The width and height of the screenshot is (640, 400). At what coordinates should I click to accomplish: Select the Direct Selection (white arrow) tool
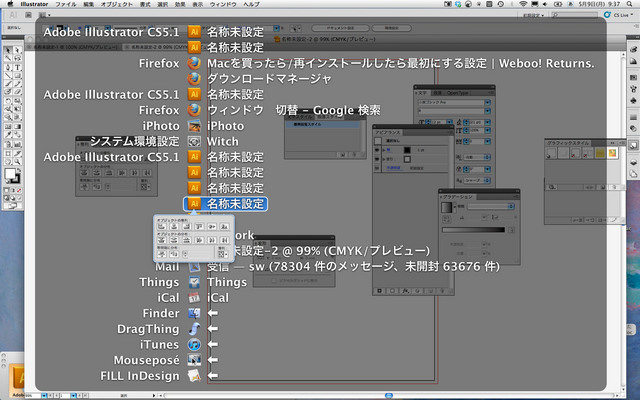18,50
